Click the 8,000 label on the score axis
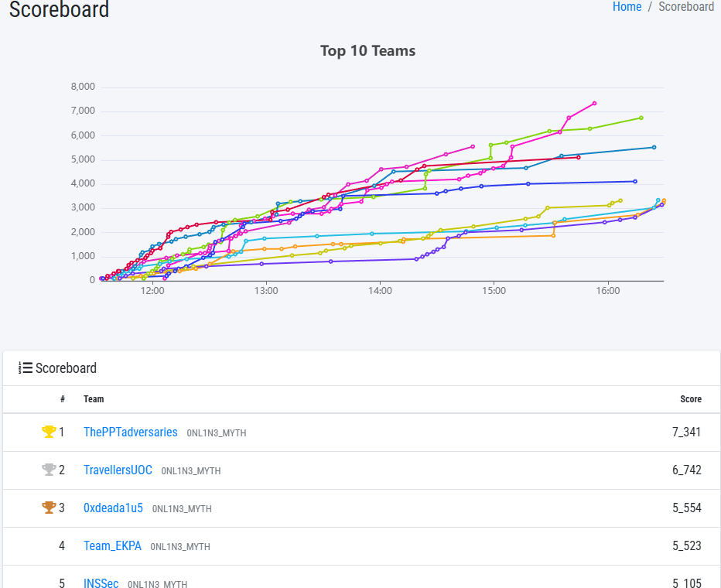Screen dimensions: 721x588 83,87
